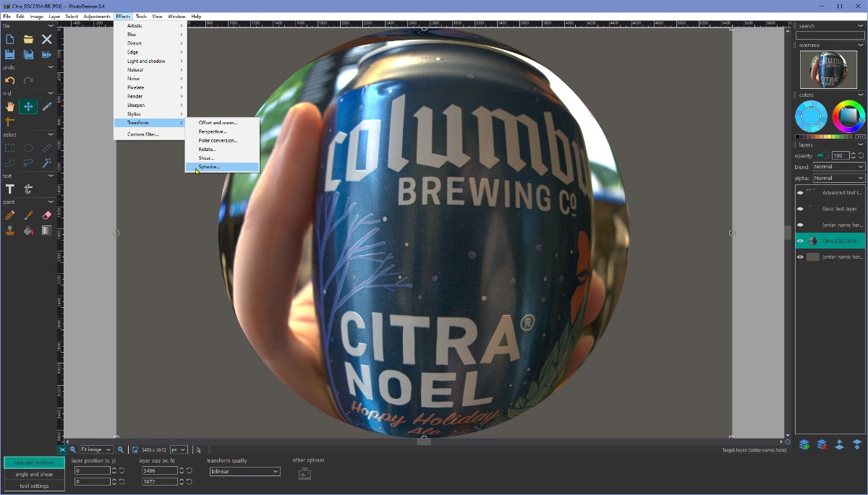Viewport: 868px width, 495px height.
Task: Collapse the overview panel
Action: [861, 45]
